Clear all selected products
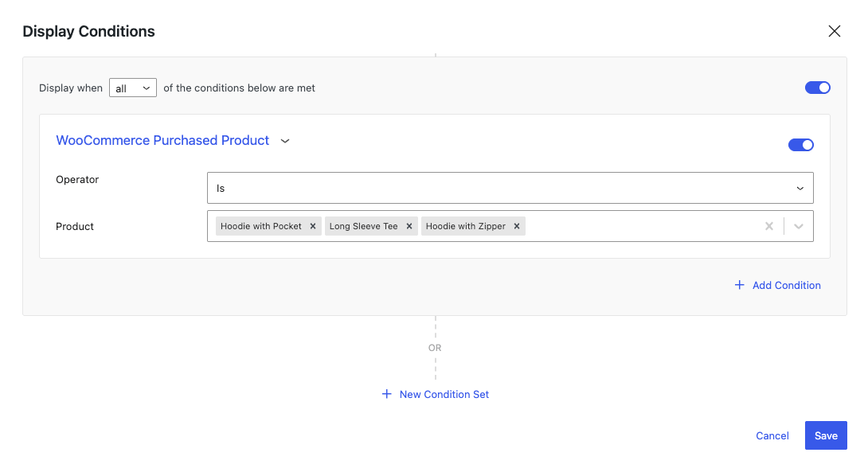 click(769, 226)
